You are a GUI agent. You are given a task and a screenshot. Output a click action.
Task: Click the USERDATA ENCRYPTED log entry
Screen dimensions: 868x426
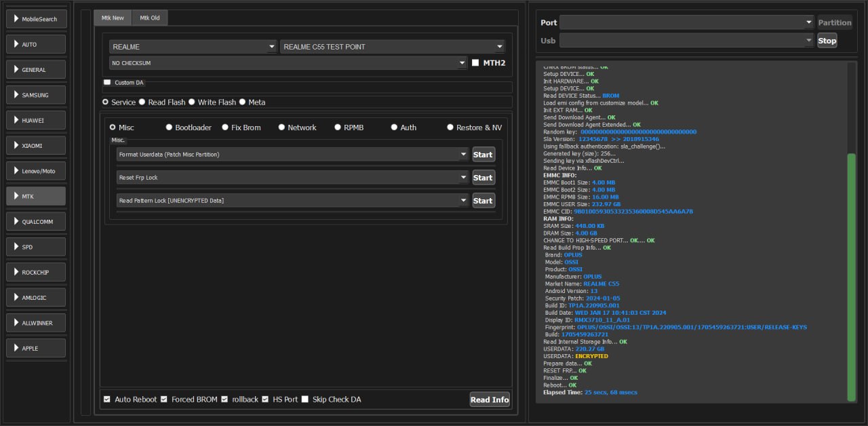pos(576,356)
